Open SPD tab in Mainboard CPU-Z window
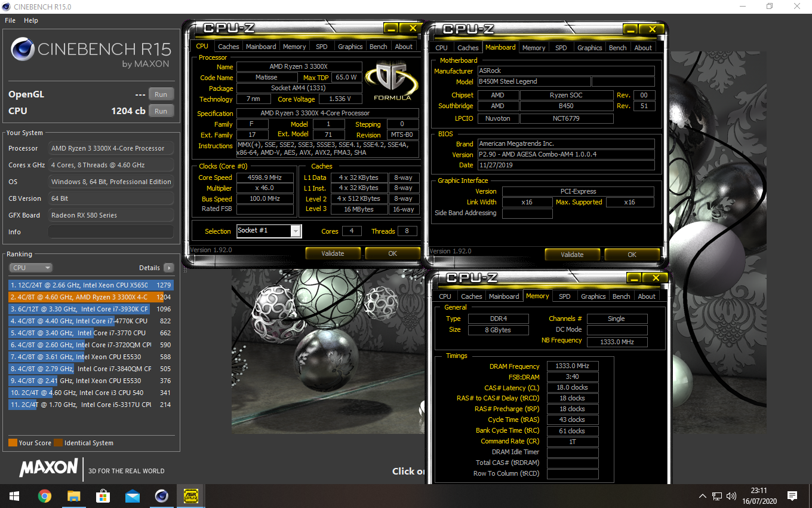Screen dimensions: 812x508 (x=561, y=48)
